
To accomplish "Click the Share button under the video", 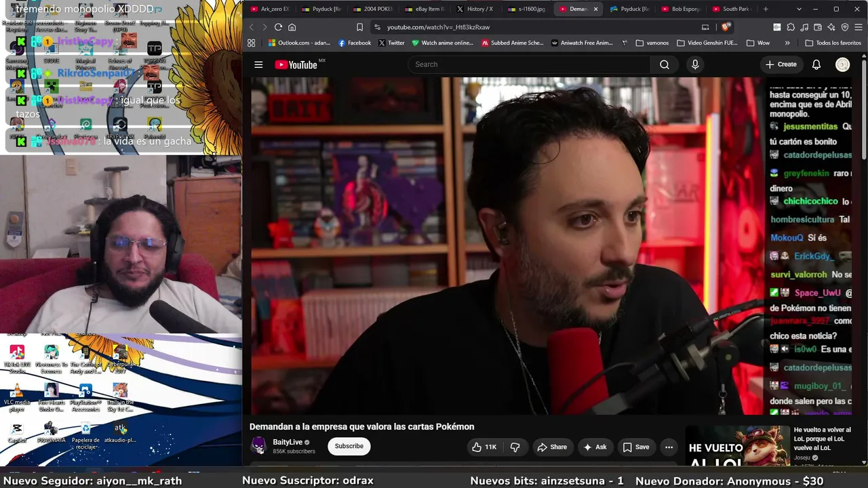I will (x=552, y=447).
